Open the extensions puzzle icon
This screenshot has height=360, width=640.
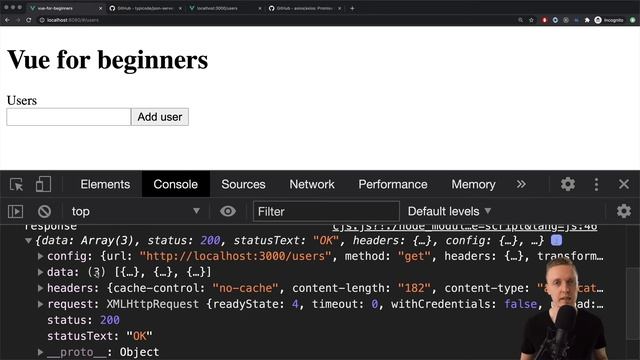tap(587, 20)
